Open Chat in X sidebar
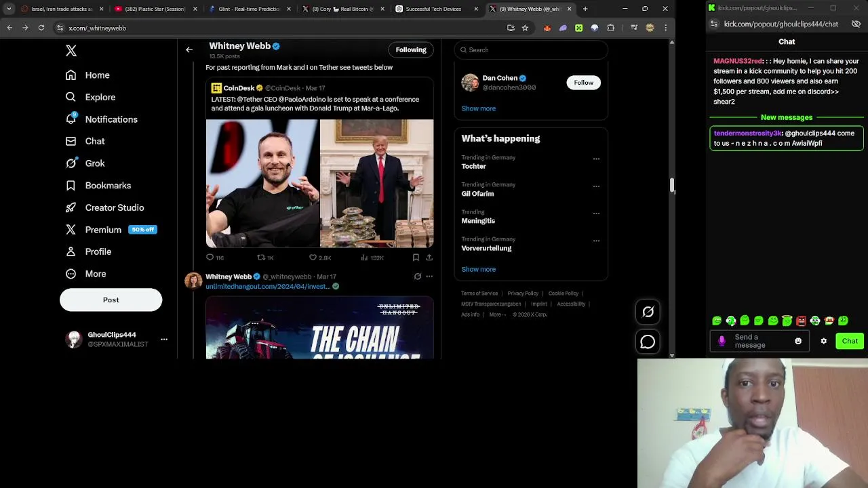Image resolution: width=868 pixels, height=488 pixels. click(85, 141)
